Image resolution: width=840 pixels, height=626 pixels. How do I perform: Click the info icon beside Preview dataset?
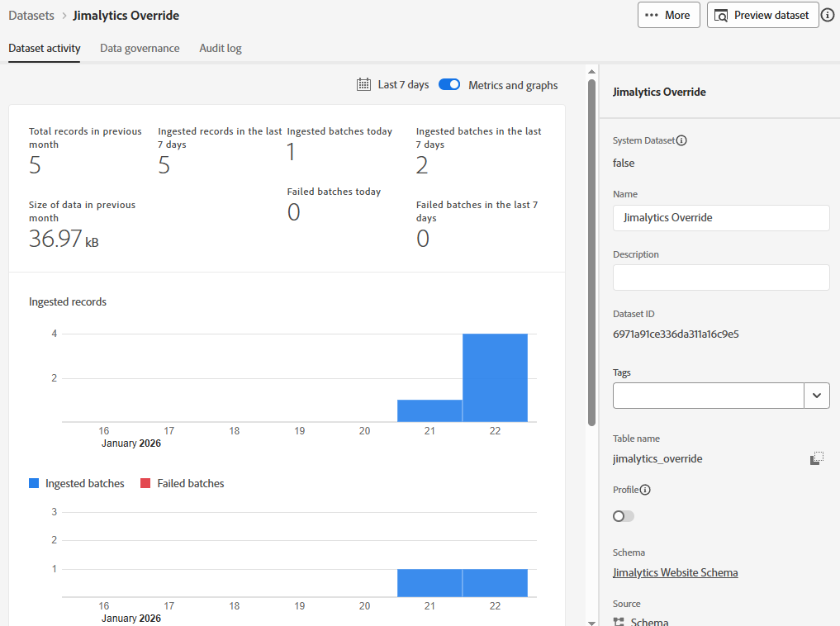(x=828, y=16)
